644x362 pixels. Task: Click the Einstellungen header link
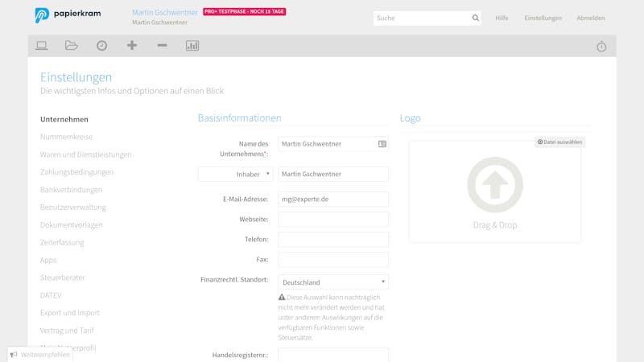click(x=543, y=18)
